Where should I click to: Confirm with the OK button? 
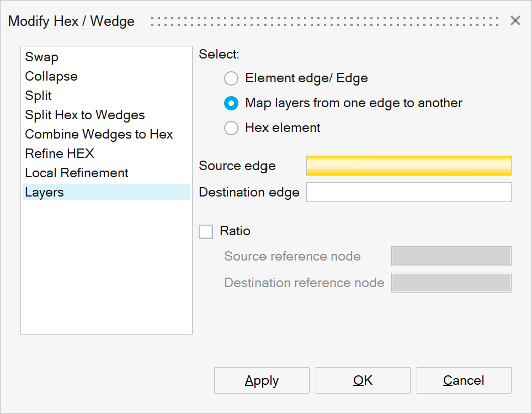[363, 380]
